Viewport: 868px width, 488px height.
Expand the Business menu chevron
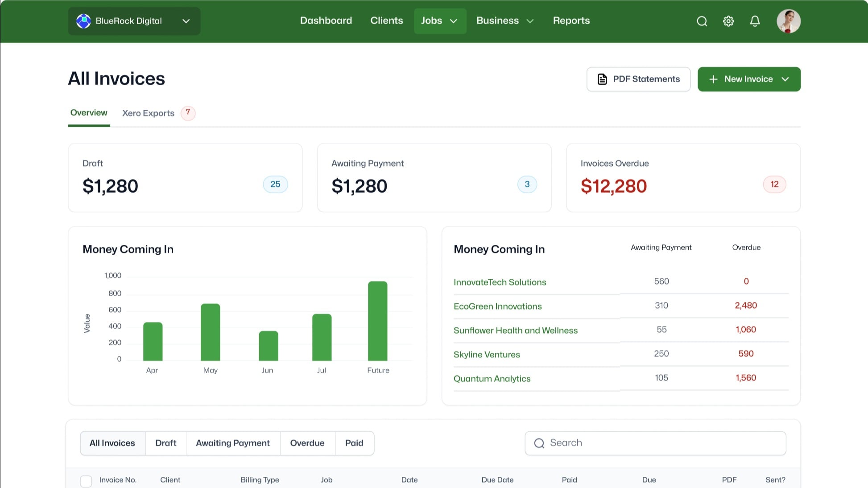coord(530,21)
